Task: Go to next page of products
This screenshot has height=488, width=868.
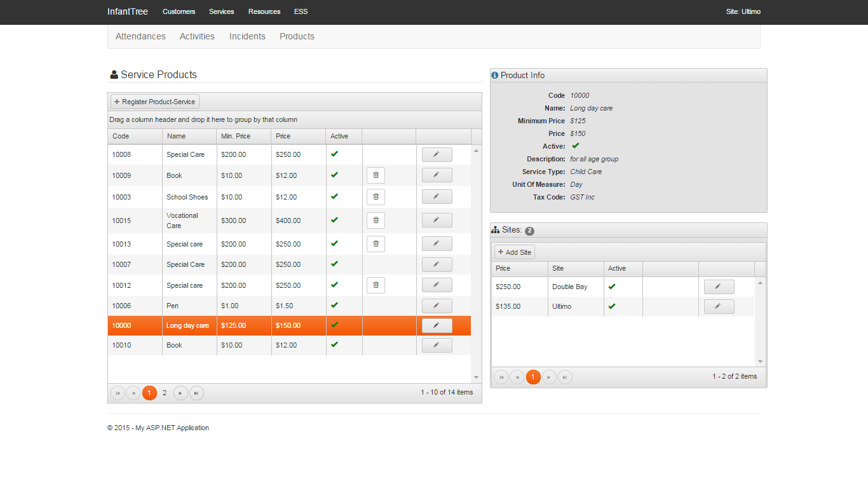Action: coord(180,393)
